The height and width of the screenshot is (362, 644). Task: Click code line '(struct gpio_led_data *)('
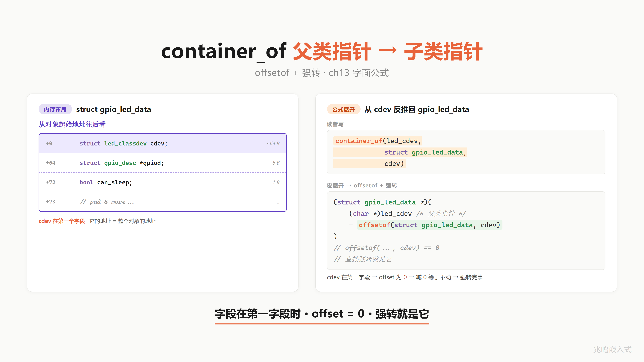click(383, 202)
